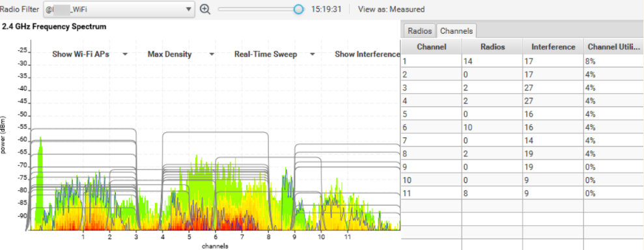Click interference value 14 for channel 7
Viewport: 644px width, 250px height.
[x=529, y=141]
